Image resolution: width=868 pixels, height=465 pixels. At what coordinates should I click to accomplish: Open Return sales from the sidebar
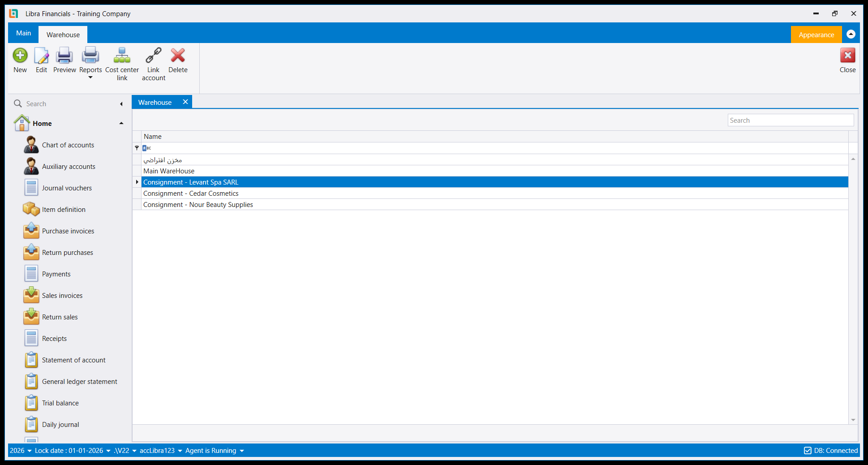(60, 317)
